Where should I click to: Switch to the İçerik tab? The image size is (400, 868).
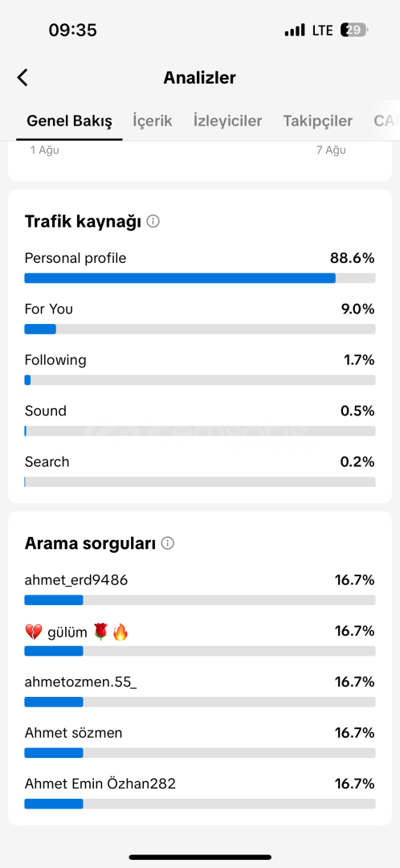click(153, 121)
